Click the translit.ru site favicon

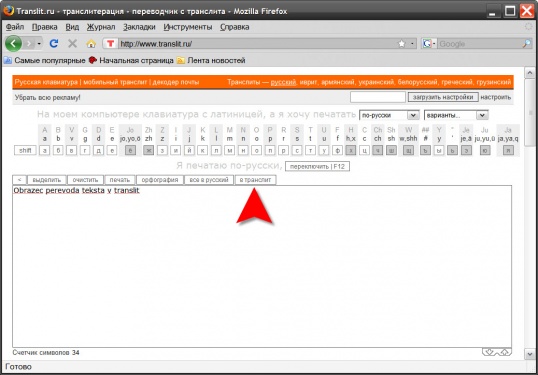110,44
